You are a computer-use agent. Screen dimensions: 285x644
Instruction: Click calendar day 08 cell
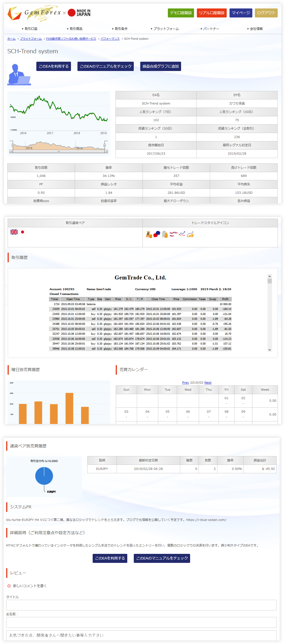point(226,414)
